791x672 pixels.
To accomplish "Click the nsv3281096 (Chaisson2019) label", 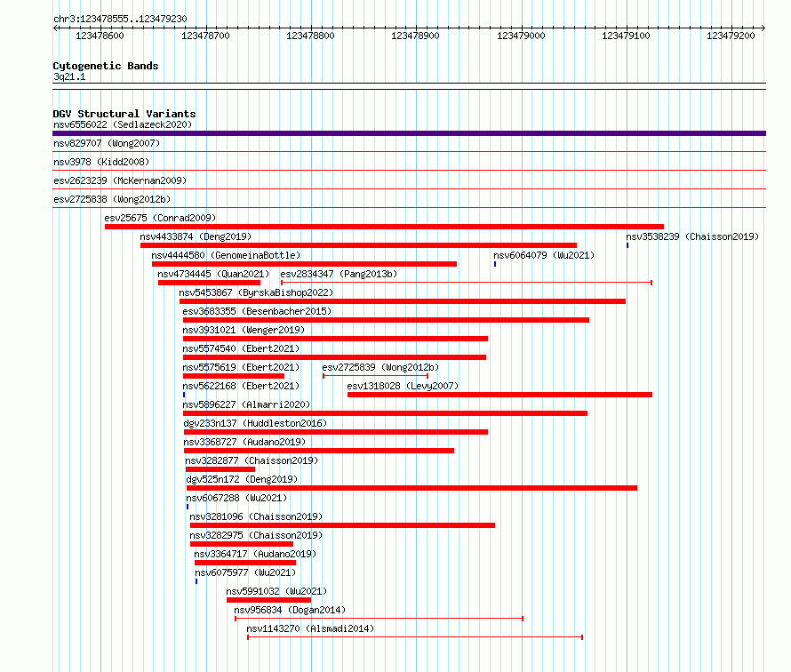I will 256,516.
